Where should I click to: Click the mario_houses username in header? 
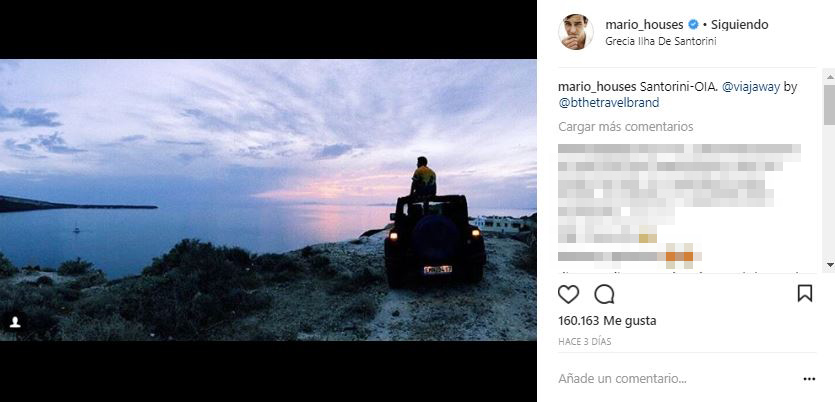pyautogui.click(x=641, y=25)
